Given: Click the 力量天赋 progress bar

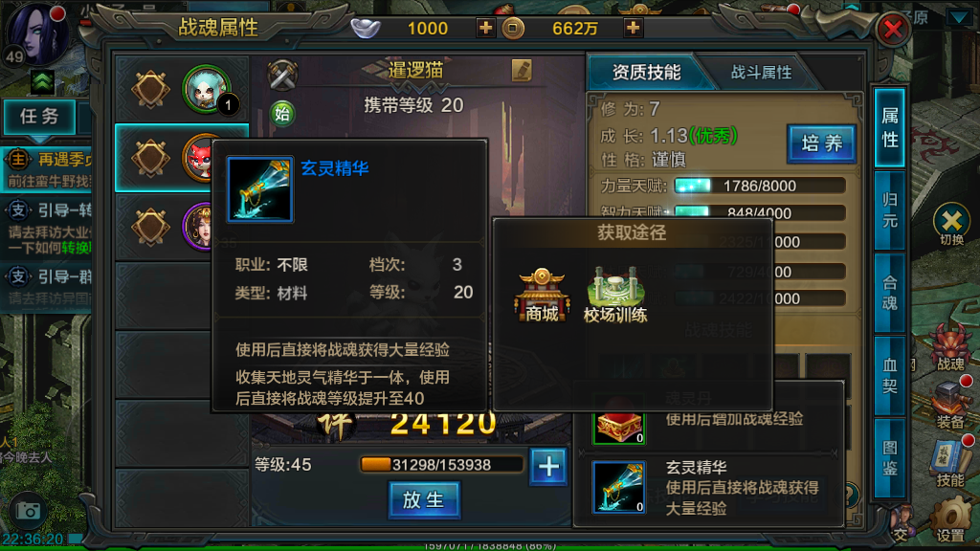Looking at the screenshot, I should [x=759, y=186].
